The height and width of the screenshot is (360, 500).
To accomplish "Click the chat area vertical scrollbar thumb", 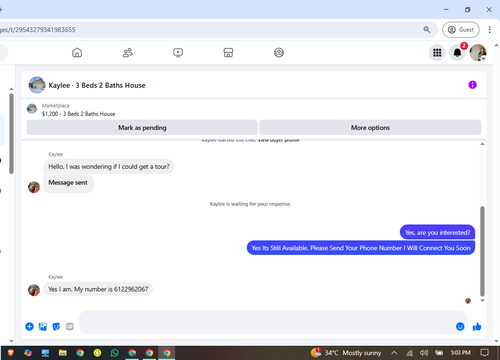I will 482,251.
